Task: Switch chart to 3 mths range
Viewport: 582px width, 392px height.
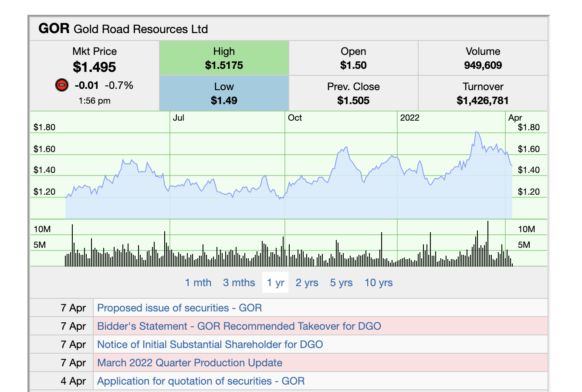Action: [239, 283]
